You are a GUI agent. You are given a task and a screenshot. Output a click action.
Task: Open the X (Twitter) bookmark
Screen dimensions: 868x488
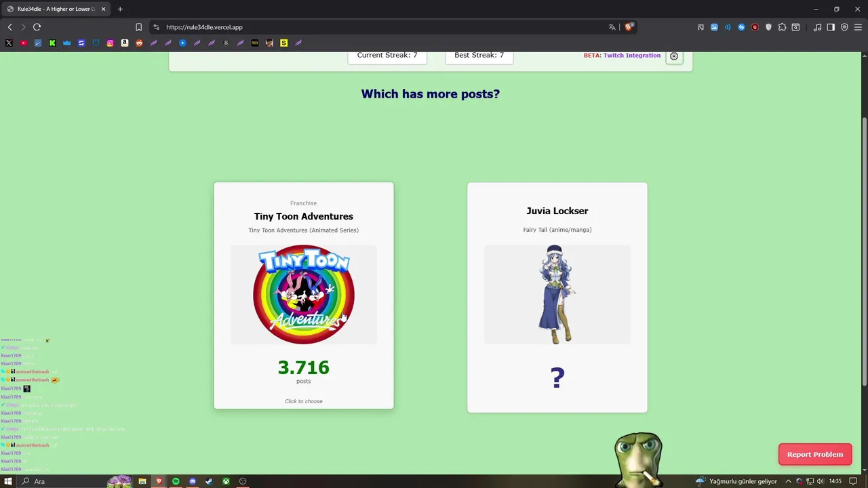coord(9,43)
